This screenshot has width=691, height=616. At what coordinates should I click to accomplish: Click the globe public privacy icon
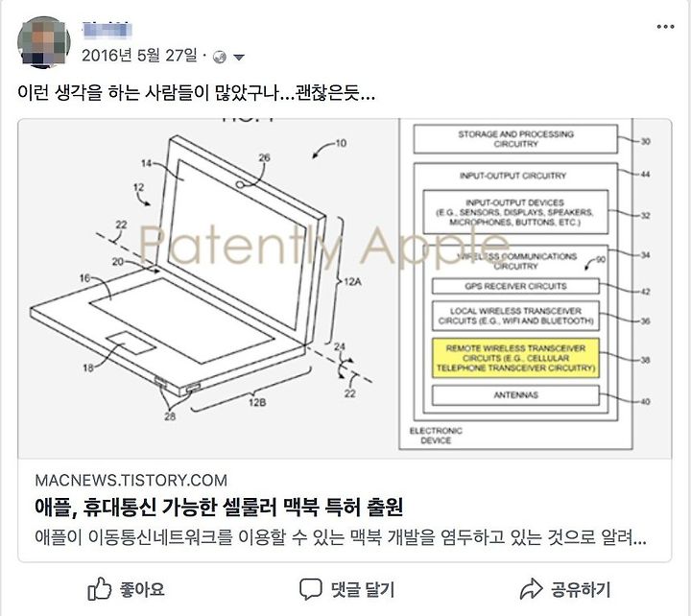[x=219, y=57]
